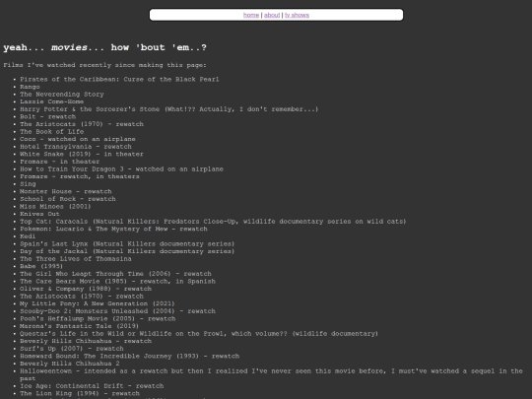The image size is (532, 399).
Task: Click the White Snake (2019) list item
Action: (x=82, y=154)
